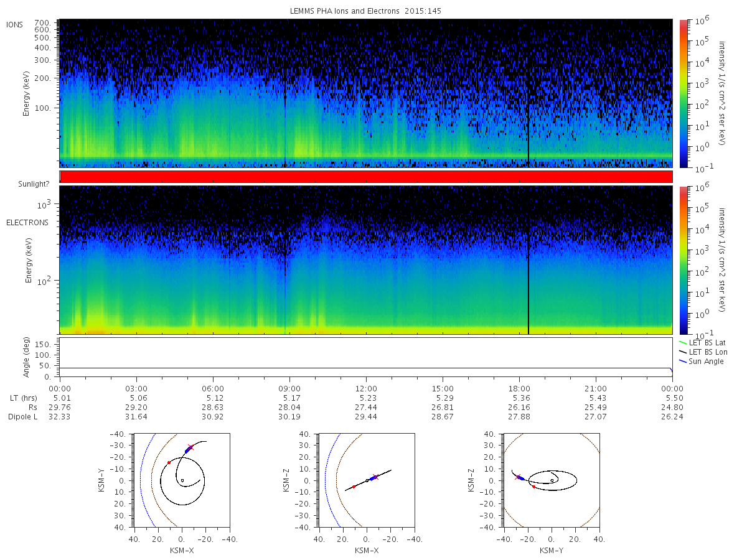The height and width of the screenshot is (560, 747).
Task: Click the red dot in KSM-X/KSM-Z orbit plot
Action: tap(354, 487)
